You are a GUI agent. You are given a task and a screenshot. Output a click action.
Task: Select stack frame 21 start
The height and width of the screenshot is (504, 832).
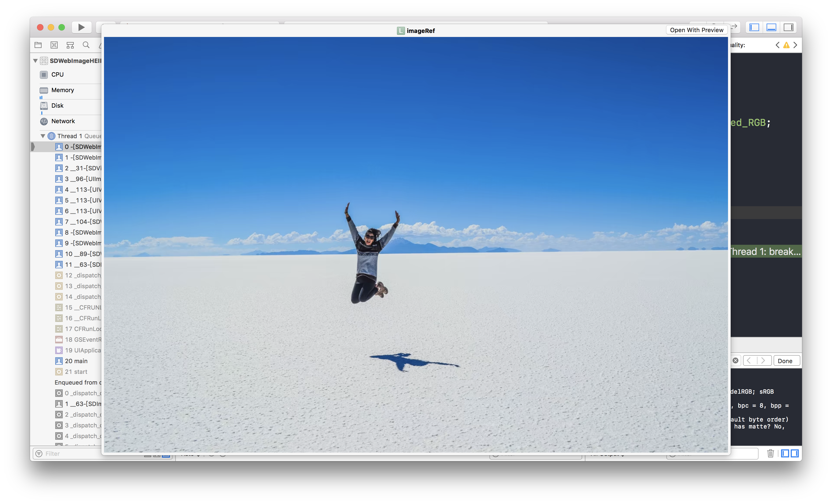point(66,372)
